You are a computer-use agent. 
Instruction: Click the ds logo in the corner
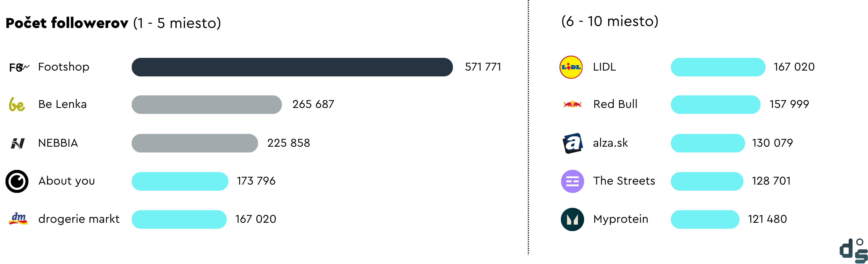[854, 251]
